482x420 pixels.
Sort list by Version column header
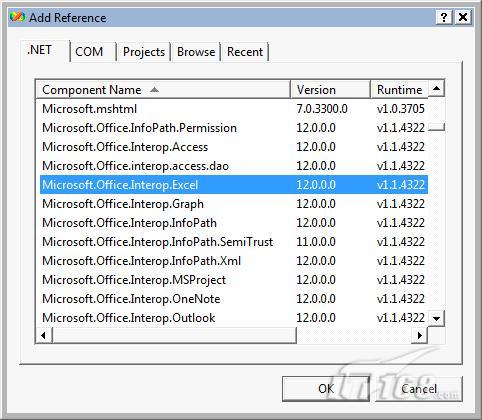tap(330, 90)
